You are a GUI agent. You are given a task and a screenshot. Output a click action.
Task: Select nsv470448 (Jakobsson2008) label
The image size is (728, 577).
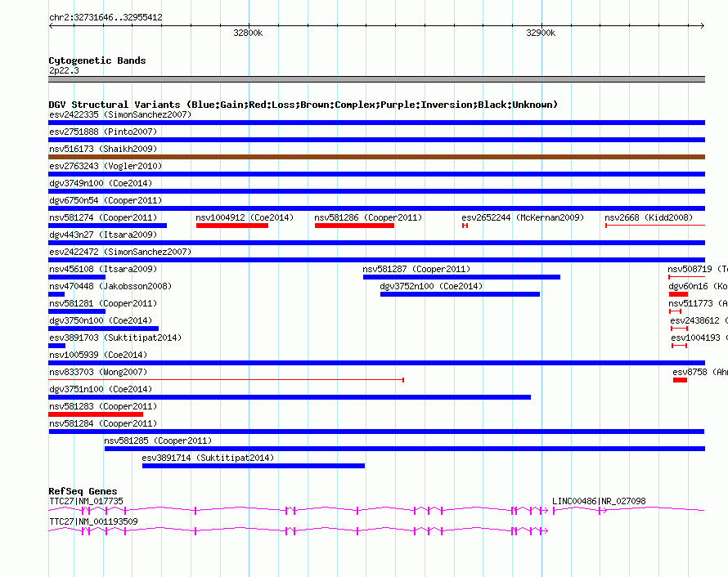(110, 286)
